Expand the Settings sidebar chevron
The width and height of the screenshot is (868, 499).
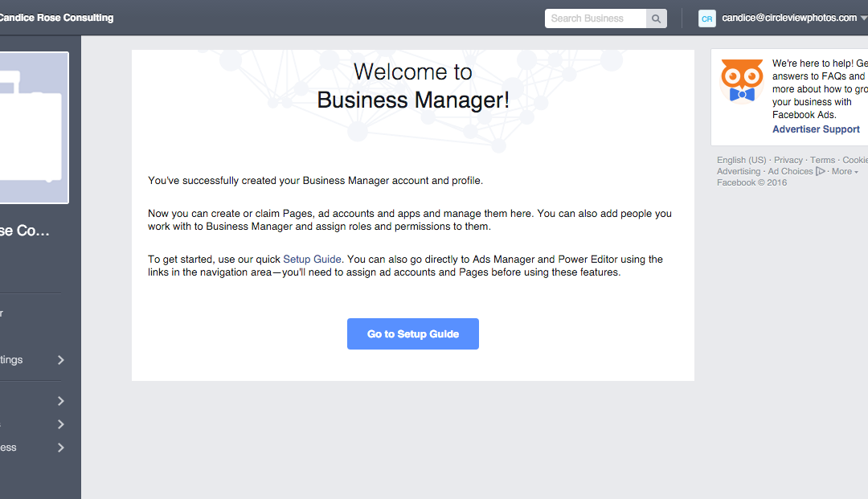pyautogui.click(x=60, y=360)
